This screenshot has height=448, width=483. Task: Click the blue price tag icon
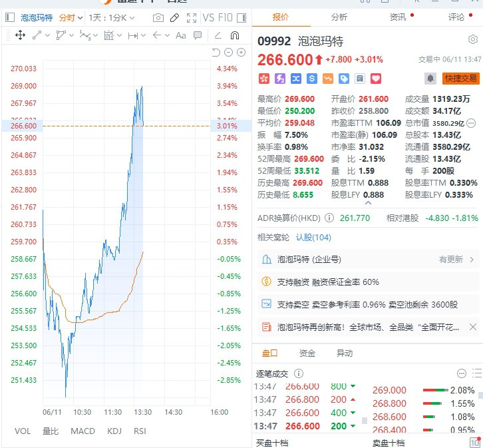[344, 79]
